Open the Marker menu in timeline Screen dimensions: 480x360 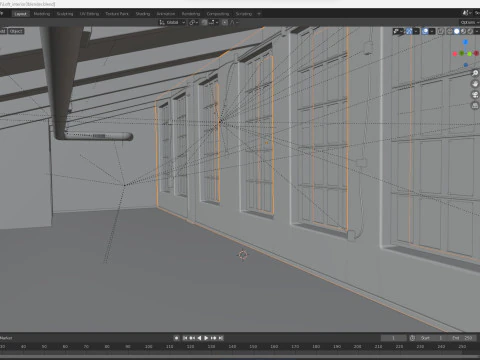click(x=6, y=338)
